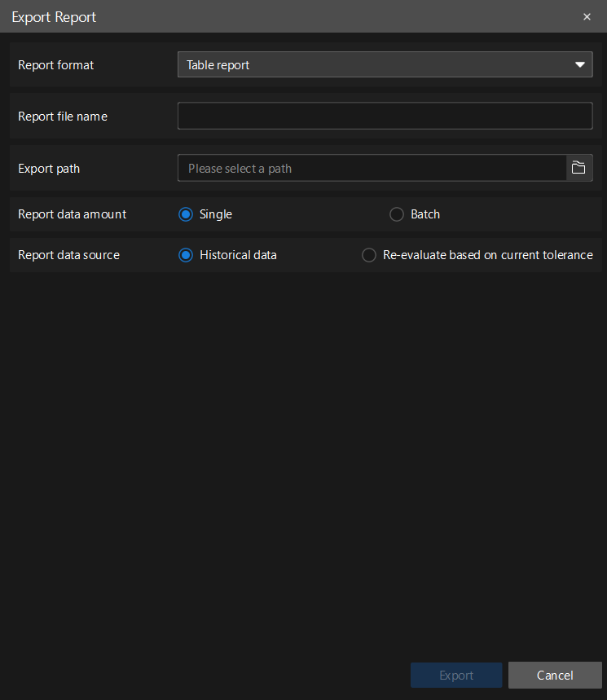Click the Report file name label
607x700 pixels.
point(63,116)
